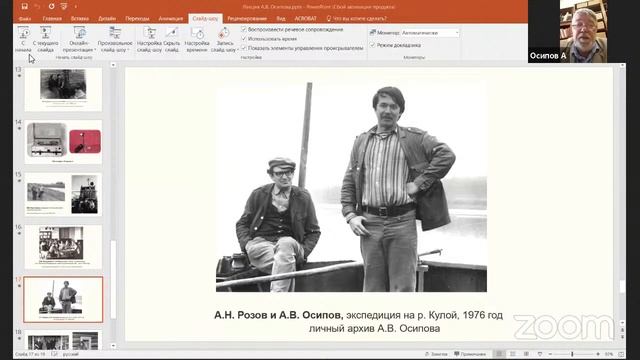This screenshot has width=640, height=360.
Task: Switch to the Рецензирование (Review) tab
Action: (247, 18)
